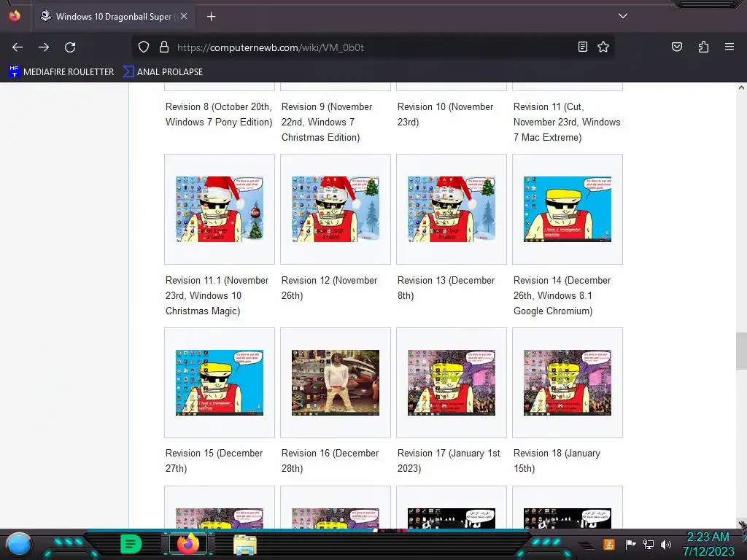Select Revision 12 November 26th caption
The width and height of the screenshot is (747, 560).
click(329, 287)
